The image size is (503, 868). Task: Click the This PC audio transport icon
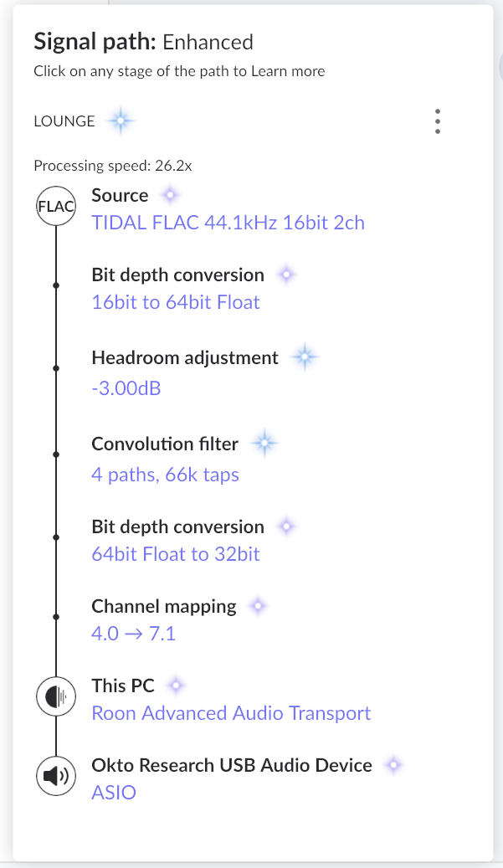tap(55, 696)
